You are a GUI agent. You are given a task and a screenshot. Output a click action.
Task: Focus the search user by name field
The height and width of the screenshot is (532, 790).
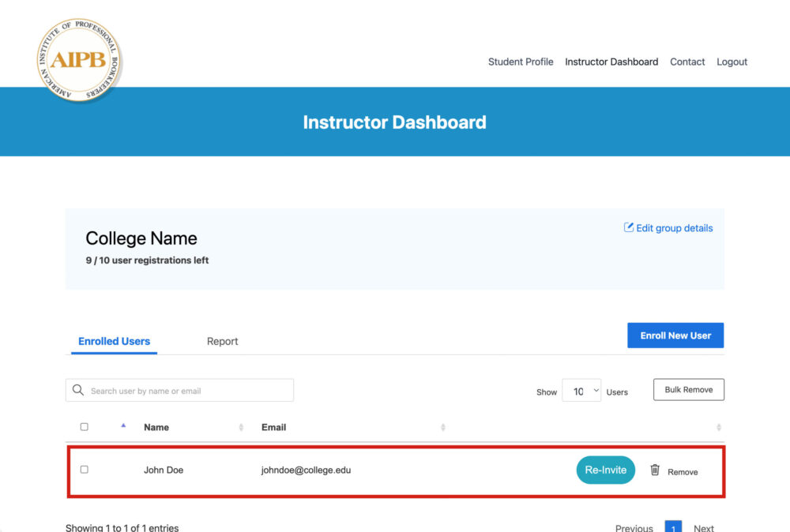point(179,390)
